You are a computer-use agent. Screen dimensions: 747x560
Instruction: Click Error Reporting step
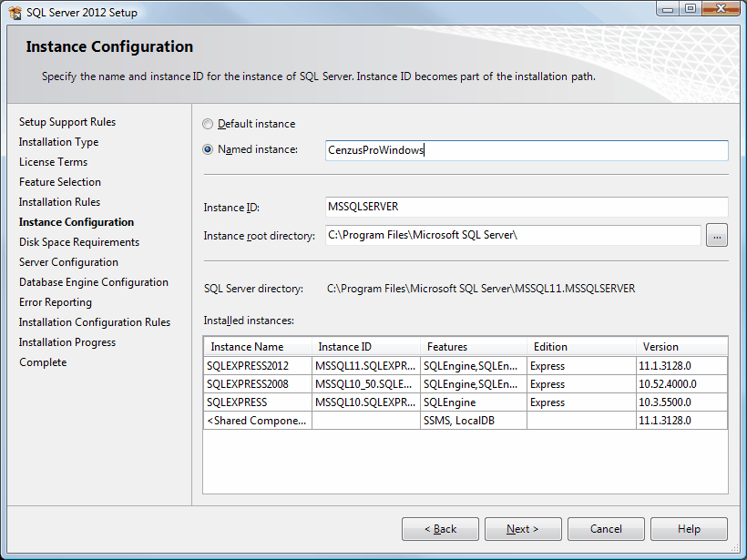pyautogui.click(x=56, y=302)
